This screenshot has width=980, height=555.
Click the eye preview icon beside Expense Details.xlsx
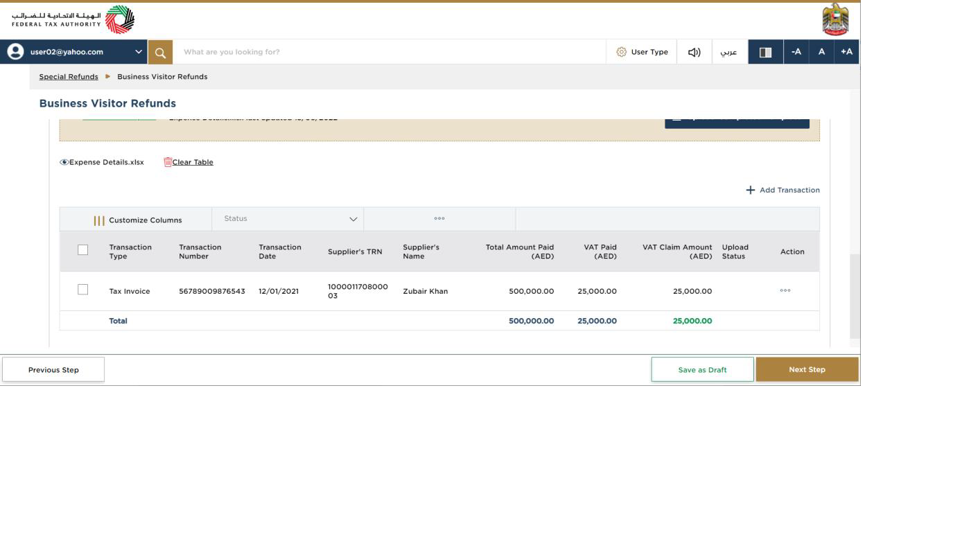tap(64, 162)
